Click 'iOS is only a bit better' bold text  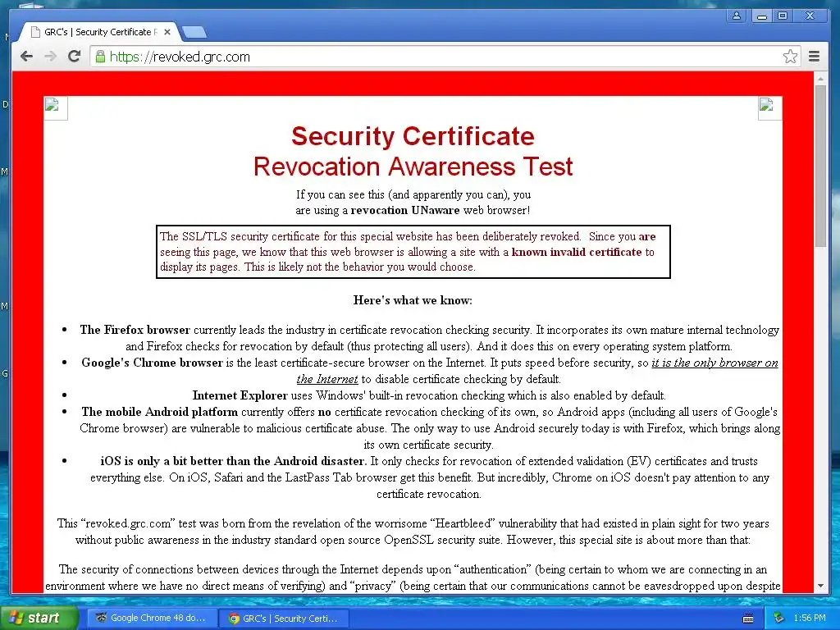coord(234,461)
